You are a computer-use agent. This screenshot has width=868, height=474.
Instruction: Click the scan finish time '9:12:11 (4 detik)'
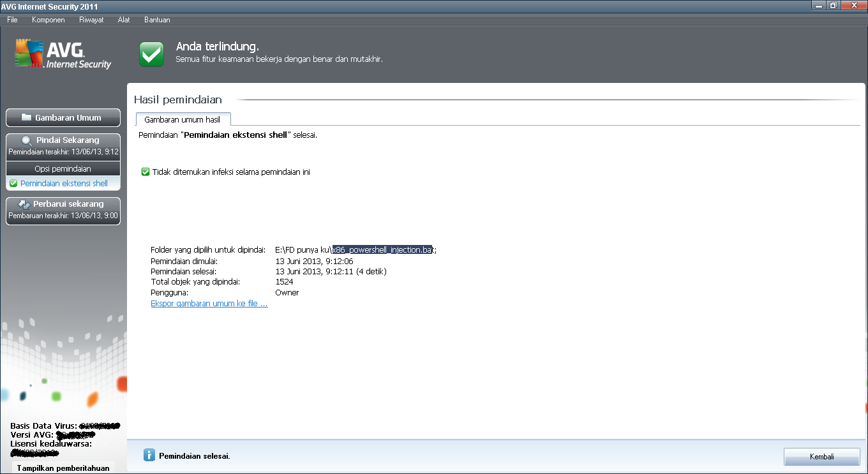tap(355, 271)
